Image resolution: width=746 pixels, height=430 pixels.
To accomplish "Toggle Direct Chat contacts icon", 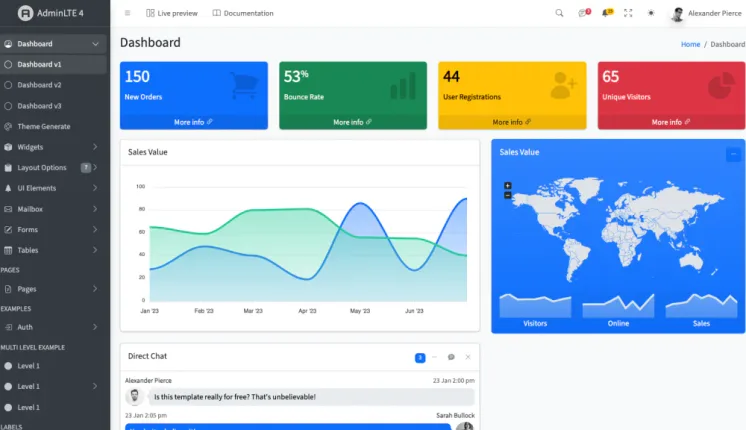I will [x=451, y=357].
